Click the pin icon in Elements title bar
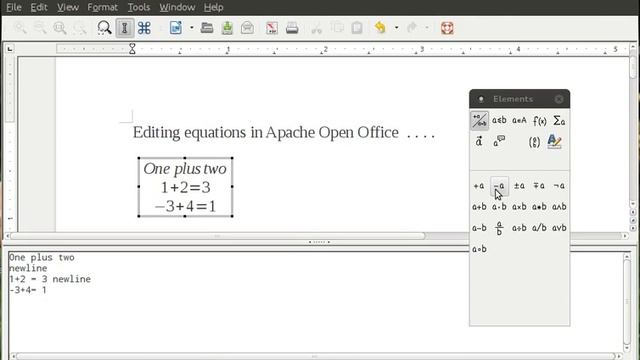The height and width of the screenshot is (360, 640). [481, 99]
